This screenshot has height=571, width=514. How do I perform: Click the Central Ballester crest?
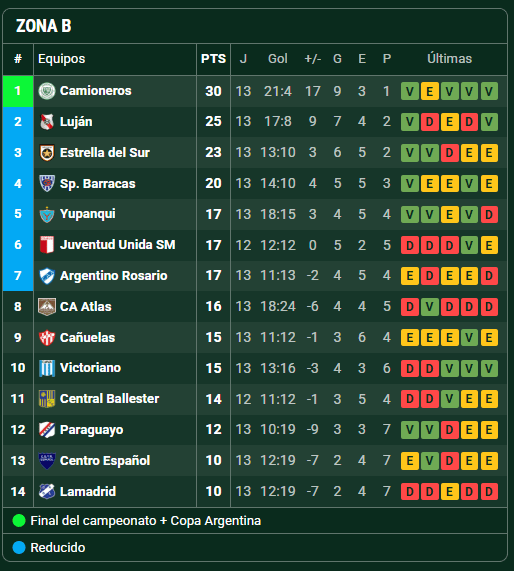tap(47, 399)
